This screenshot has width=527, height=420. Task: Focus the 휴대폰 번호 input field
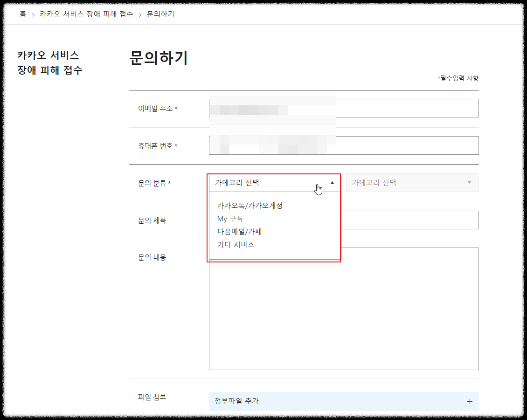pos(344,145)
